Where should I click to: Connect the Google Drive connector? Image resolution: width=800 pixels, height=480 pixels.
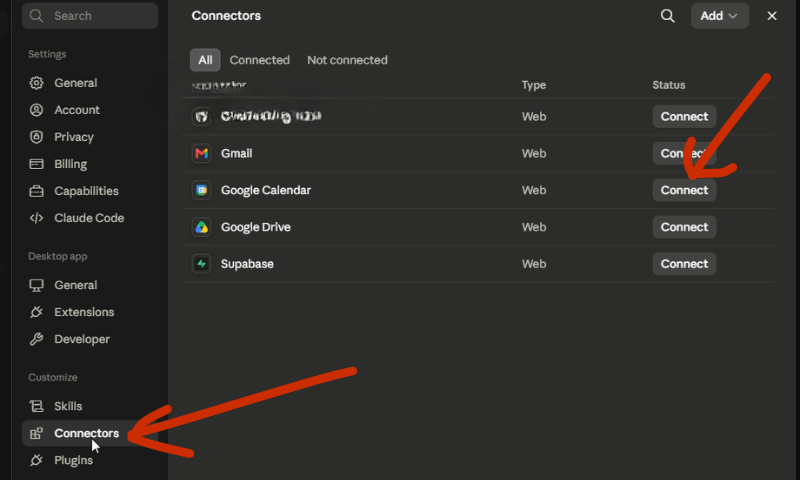pos(684,227)
